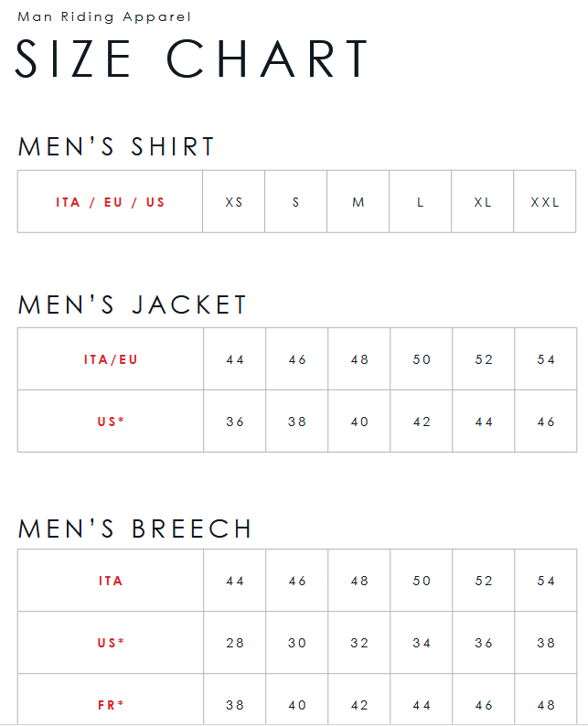
Task: Click jacket US size 42 cell
Action: click(422, 422)
